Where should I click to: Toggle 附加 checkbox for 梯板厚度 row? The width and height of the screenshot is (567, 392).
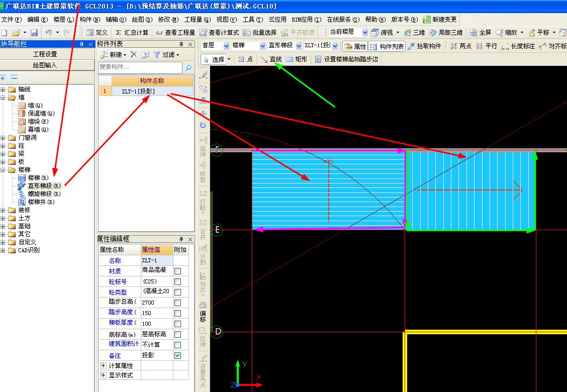pos(177,324)
